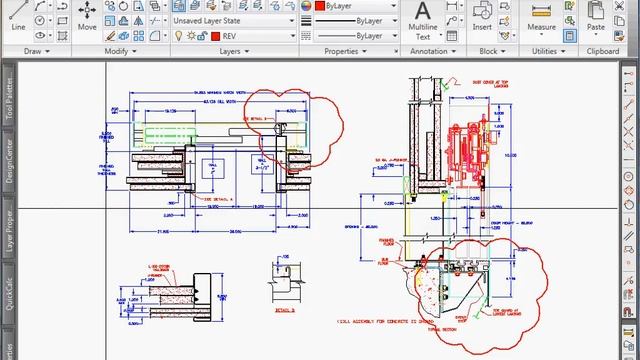Click the Measure utility tool
The image size is (640, 360).
541,16
